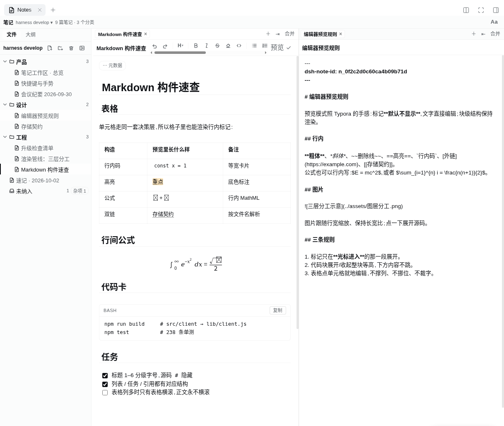
Task: Apply bold formatting from the editor toolbar
Action: (x=196, y=46)
